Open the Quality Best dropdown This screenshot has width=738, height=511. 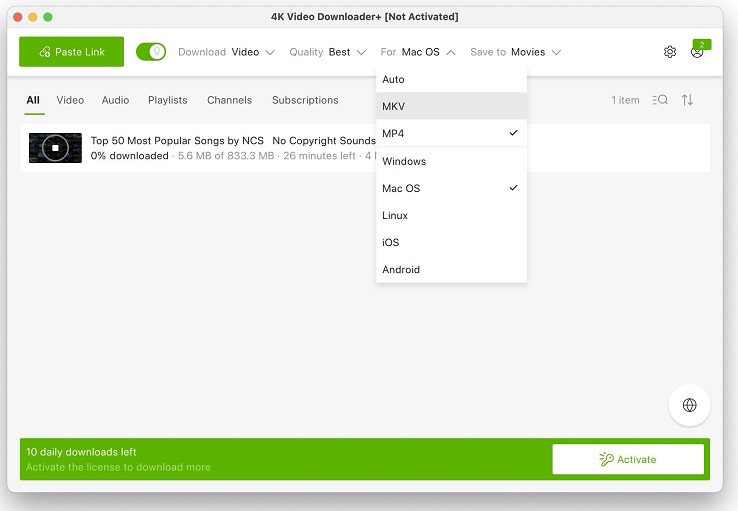pyautogui.click(x=327, y=52)
